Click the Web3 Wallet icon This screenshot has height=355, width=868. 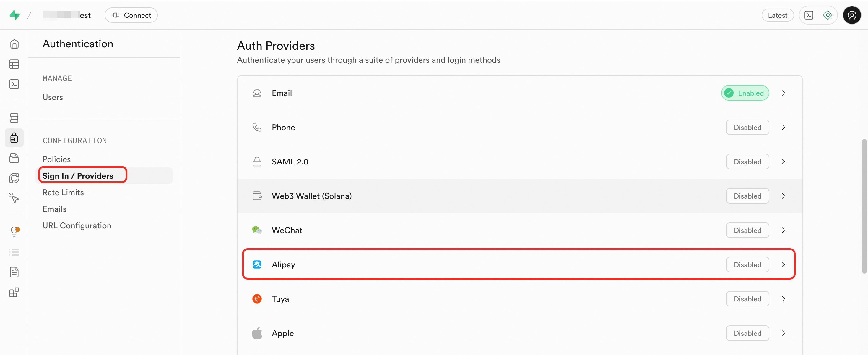(257, 196)
